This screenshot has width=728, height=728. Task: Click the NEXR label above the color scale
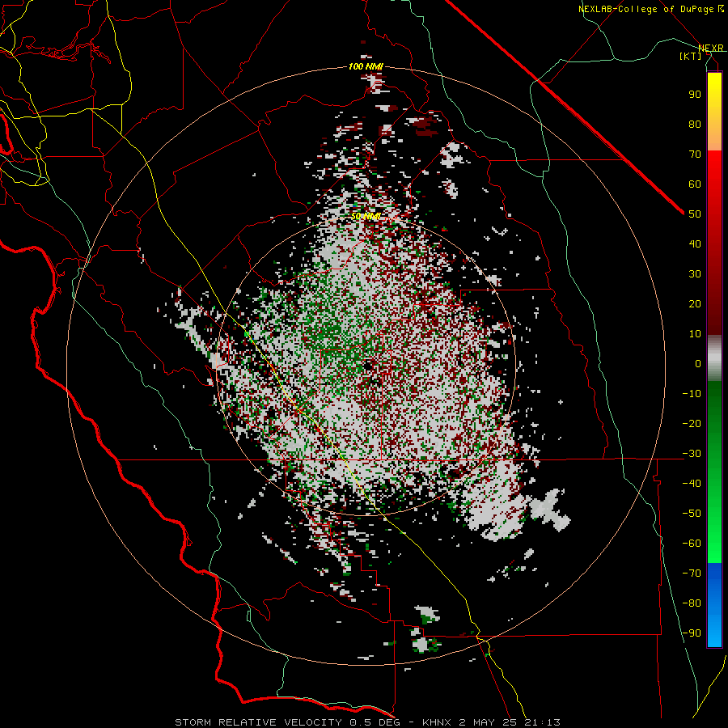click(x=711, y=49)
